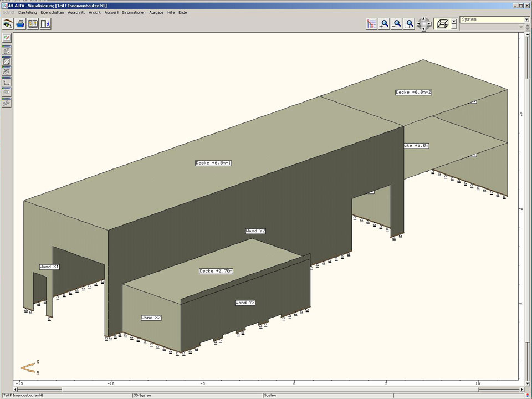Toggle the top pencil tool in left sidebar
Image resolution: width=532 pixels, height=399 pixels.
(x=7, y=38)
